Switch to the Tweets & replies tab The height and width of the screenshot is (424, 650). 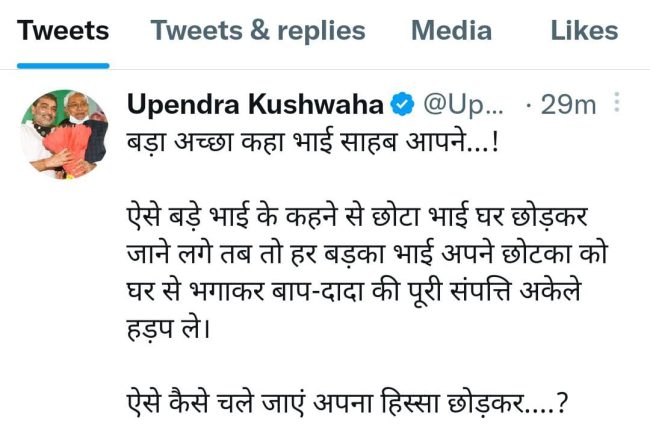[x=258, y=32]
